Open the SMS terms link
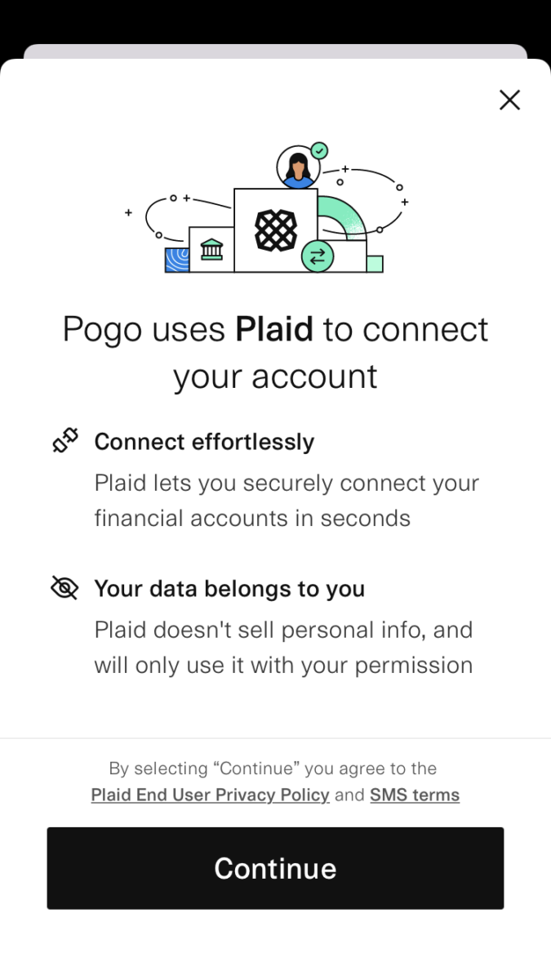The height and width of the screenshot is (980, 551). pos(414,794)
